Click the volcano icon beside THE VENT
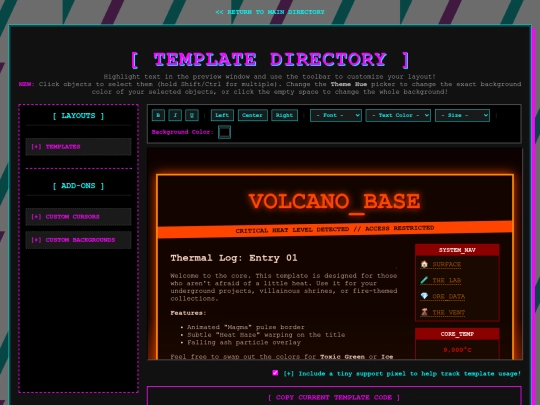This screenshot has width=540, height=405. (424, 312)
